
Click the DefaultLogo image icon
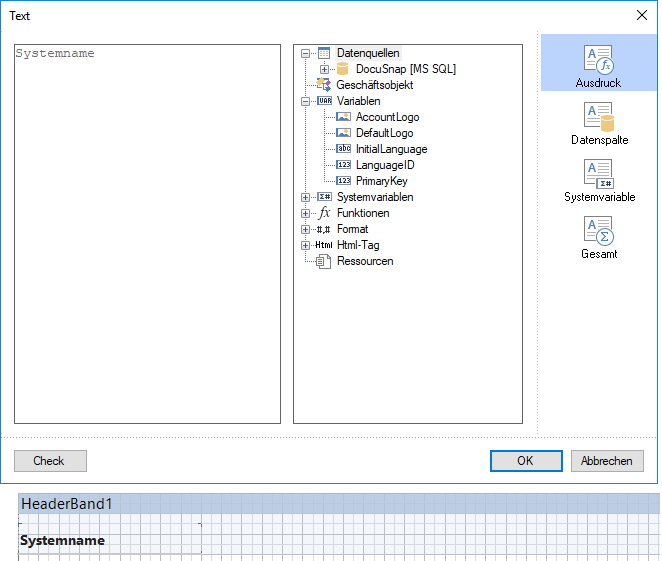[343, 133]
